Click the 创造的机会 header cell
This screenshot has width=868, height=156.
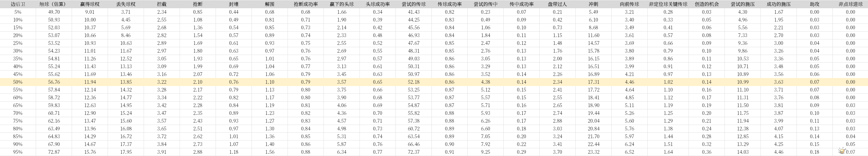pos(707,4)
